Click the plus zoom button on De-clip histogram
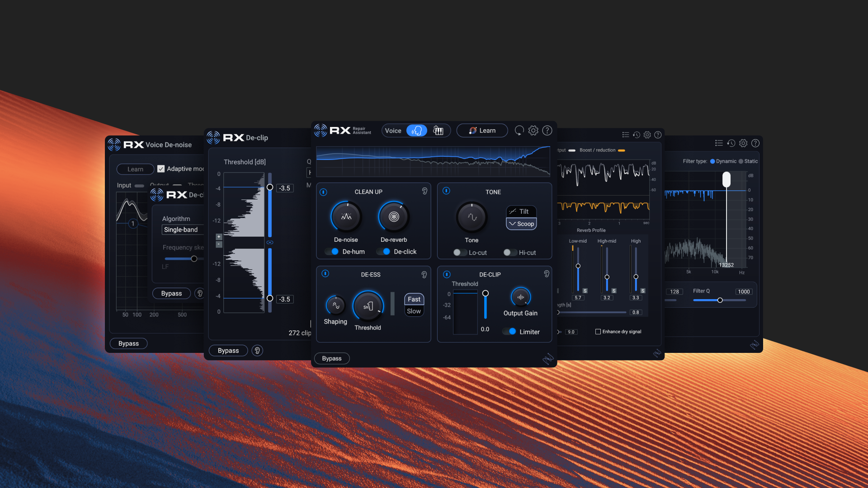This screenshot has width=868, height=488. point(219,237)
